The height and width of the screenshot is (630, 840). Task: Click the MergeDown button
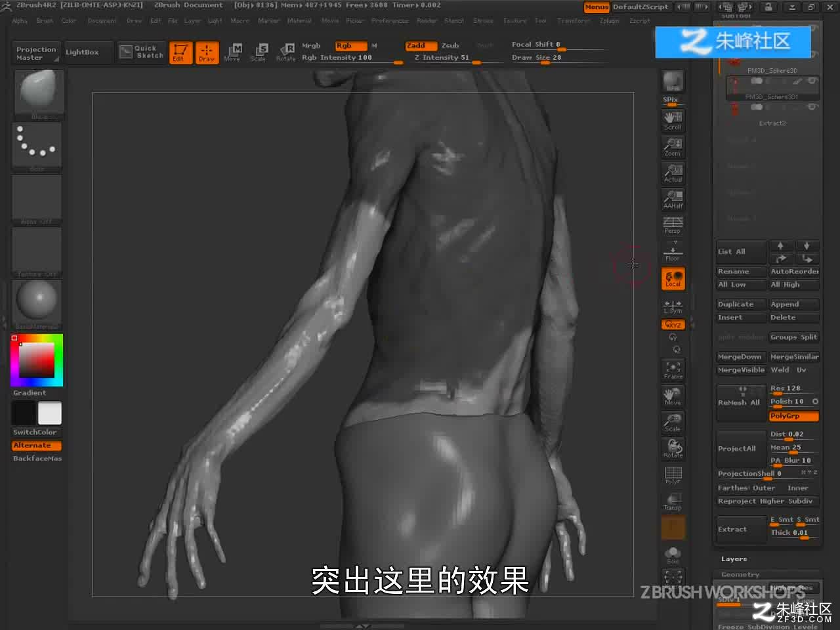pyautogui.click(x=741, y=357)
